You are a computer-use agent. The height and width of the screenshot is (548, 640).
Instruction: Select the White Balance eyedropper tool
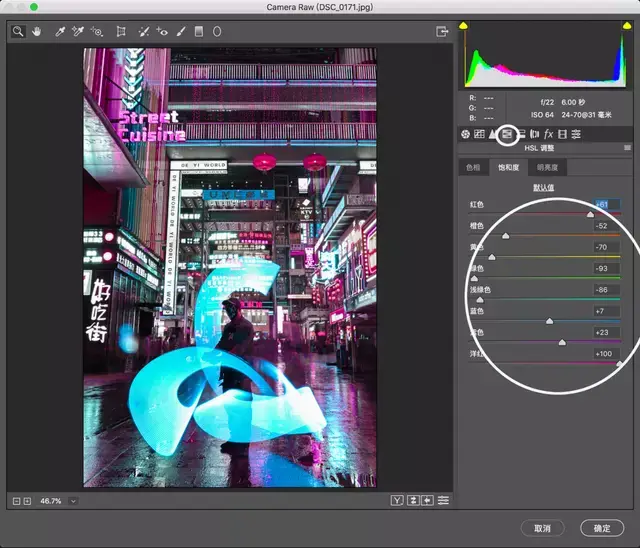[60, 31]
